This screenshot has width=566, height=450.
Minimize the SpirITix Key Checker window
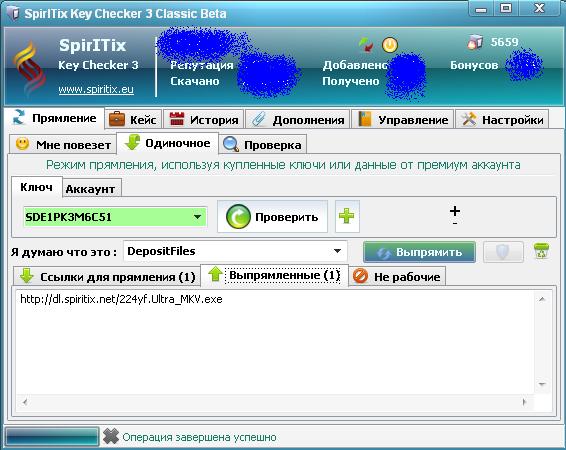coord(481,9)
